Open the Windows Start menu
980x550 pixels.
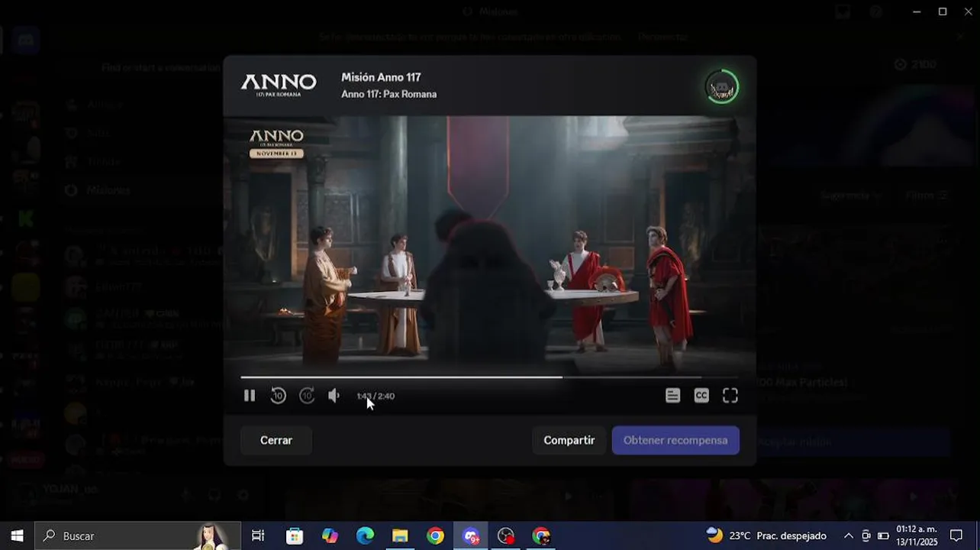pyautogui.click(x=17, y=535)
